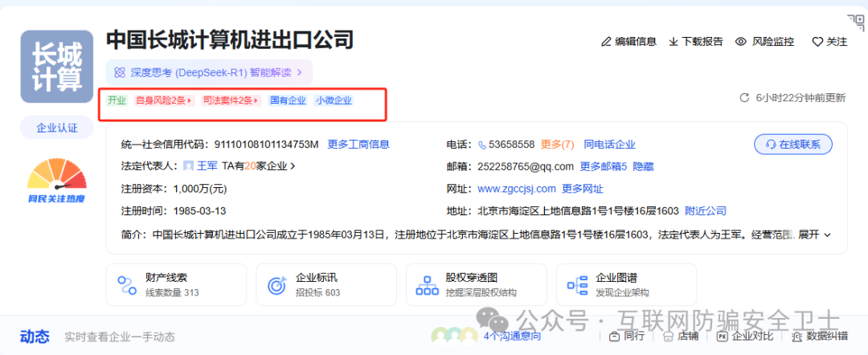Click the QR code icon in corner
The width and height of the screenshot is (868, 355).
(x=855, y=23)
